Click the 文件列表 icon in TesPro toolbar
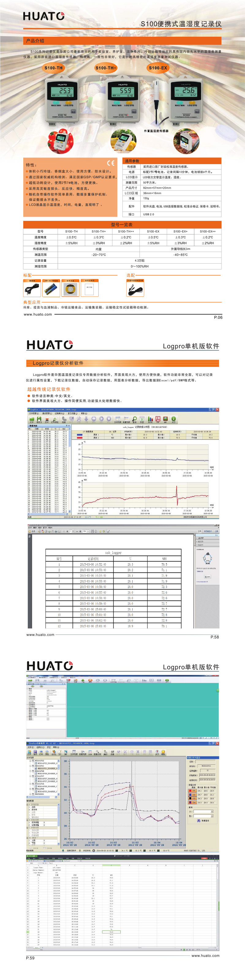 tap(74, 752)
